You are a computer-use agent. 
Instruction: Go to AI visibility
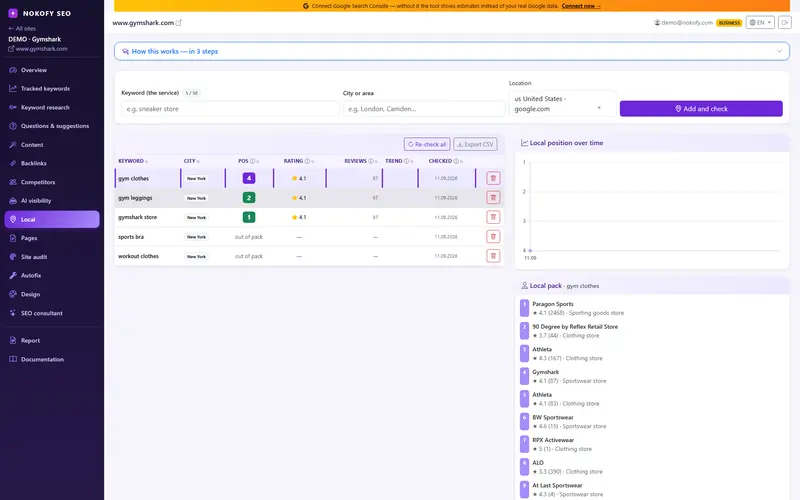(52, 201)
